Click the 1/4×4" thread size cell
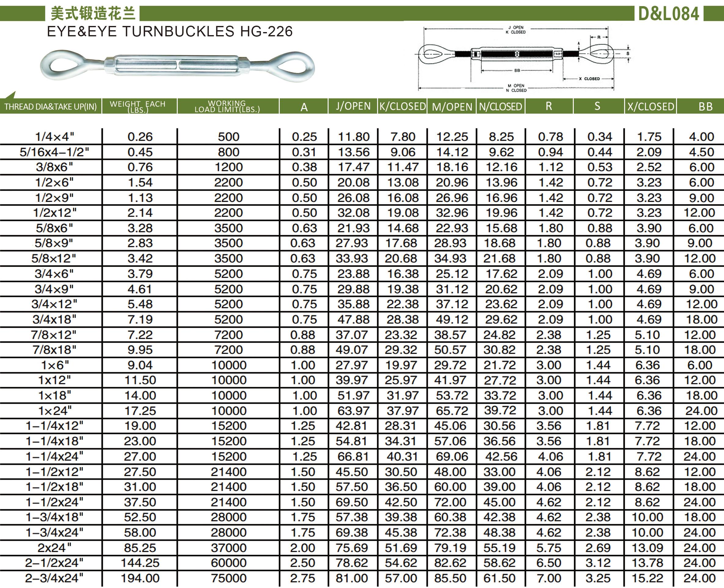 point(55,137)
